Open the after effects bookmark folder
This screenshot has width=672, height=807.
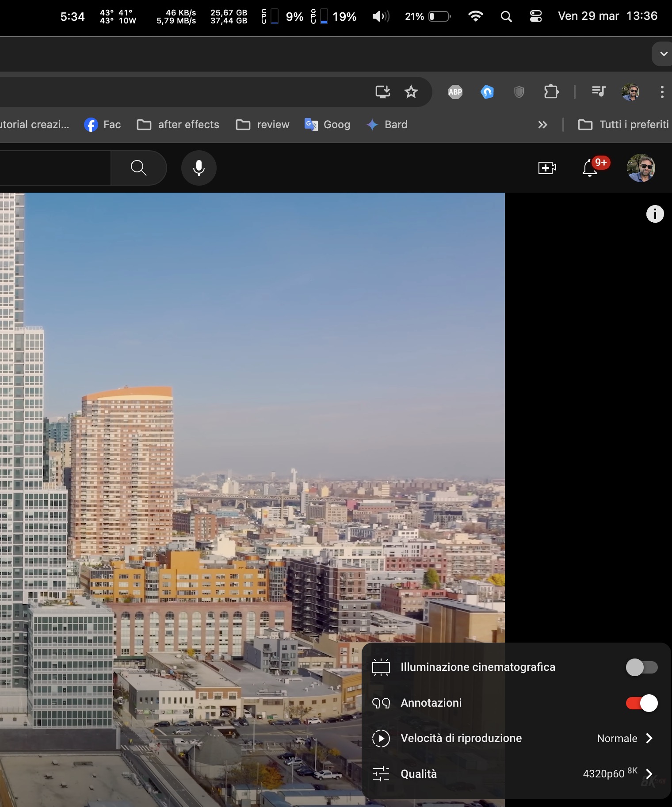tap(178, 125)
